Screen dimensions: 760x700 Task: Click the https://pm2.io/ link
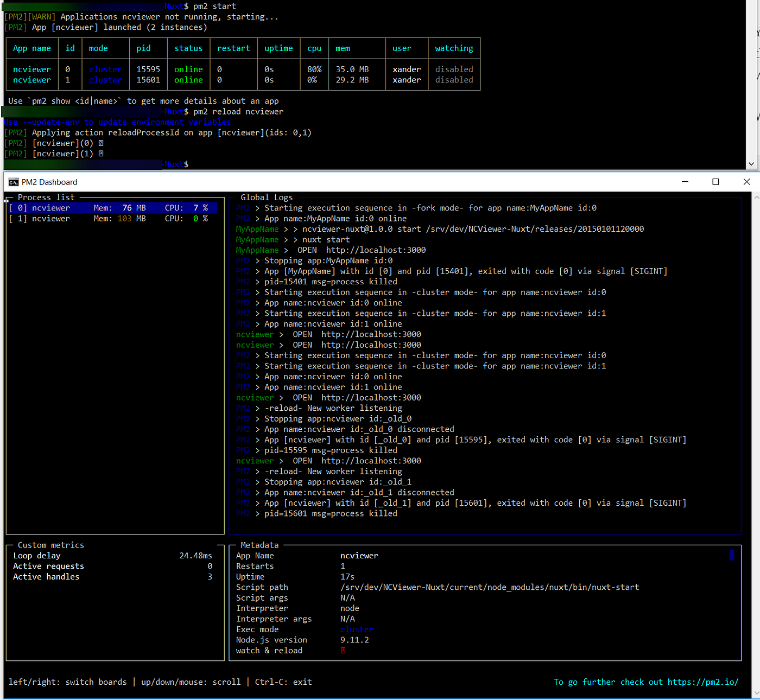pyautogui.click(x=703, y=682)
